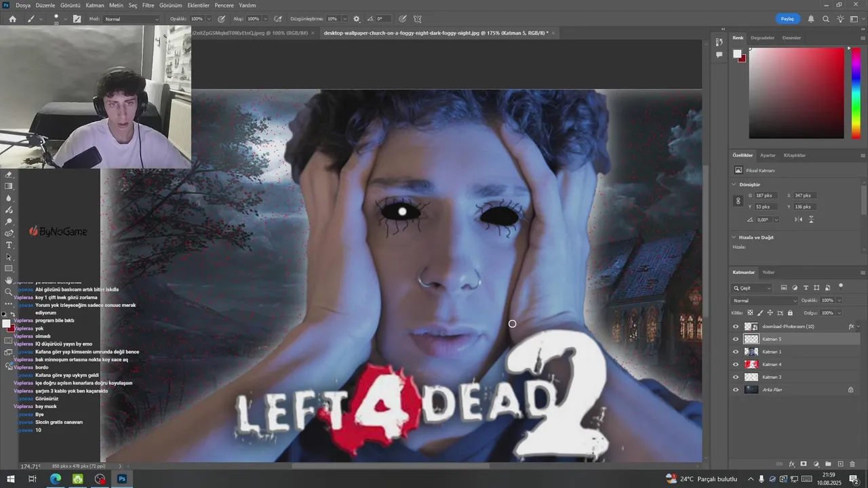Click the Paylaş share button
Screen dimensions: 868x488
tap(787, 19)
